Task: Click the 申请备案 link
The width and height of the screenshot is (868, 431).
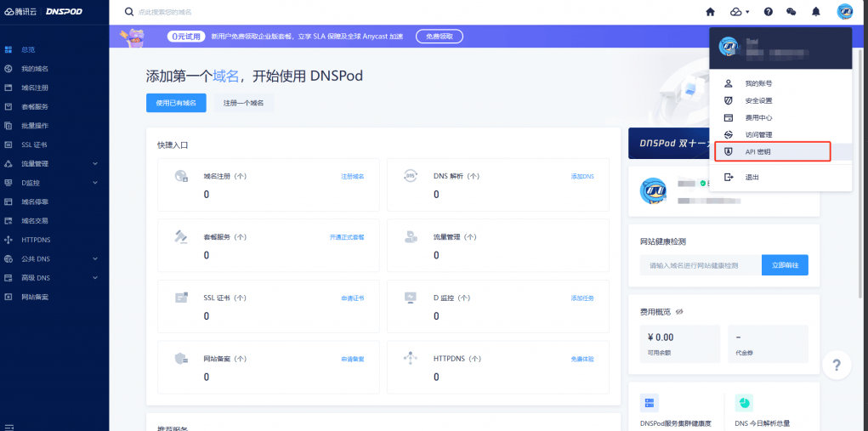Action: click(x=353, y=359)
